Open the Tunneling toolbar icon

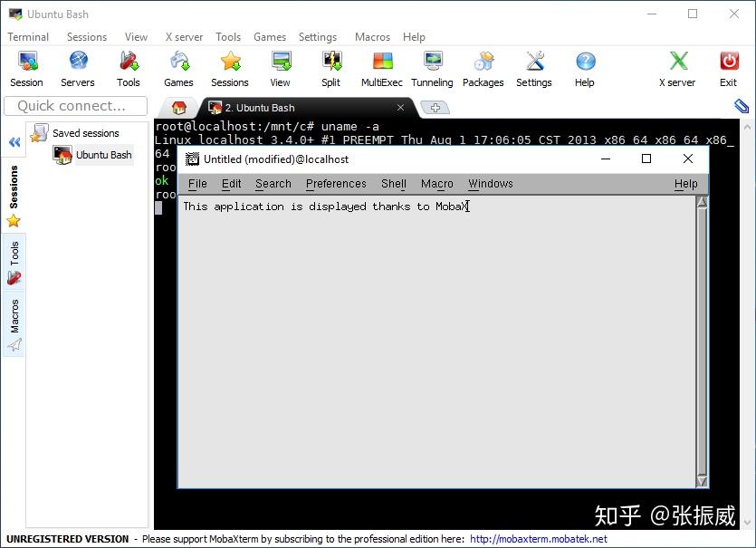pyautogui.click(x=433, y=69)
